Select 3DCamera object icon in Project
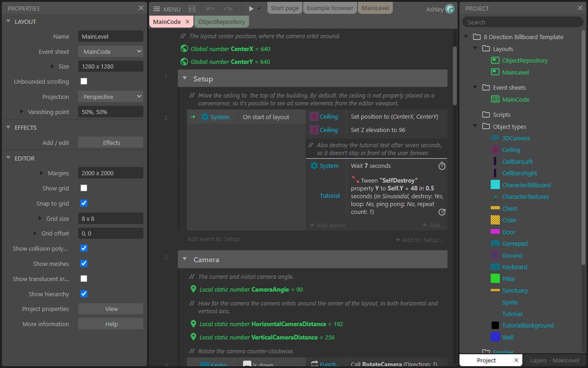This screenshot has width=588, height=368. (x=495, y=138)
